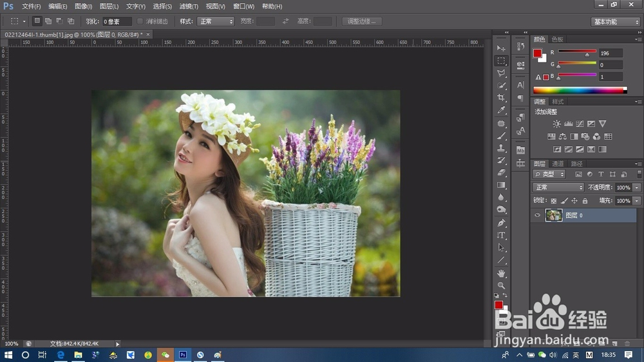This screenshot has height=362, width=644.
Task: Select the Crop tool
Action: pos(501,98)
